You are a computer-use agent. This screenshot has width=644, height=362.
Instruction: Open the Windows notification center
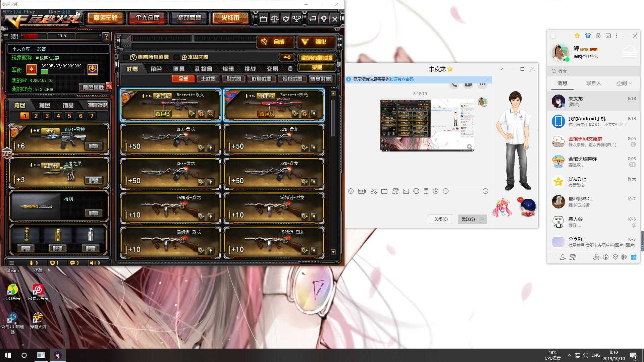click(x=633, y=355)
